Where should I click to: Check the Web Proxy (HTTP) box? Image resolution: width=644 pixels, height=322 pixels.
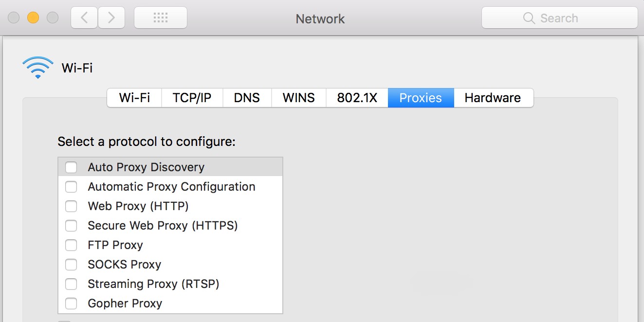click(71, 206)
